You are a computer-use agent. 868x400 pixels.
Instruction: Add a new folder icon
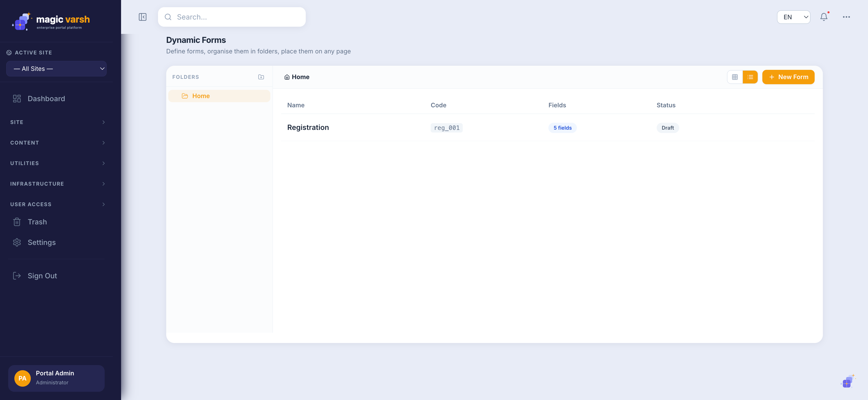261,77
